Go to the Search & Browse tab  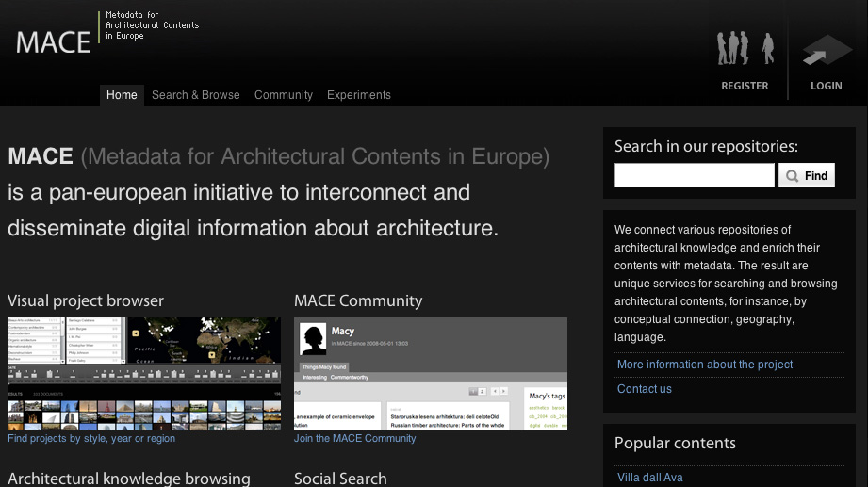click(195, 95)
